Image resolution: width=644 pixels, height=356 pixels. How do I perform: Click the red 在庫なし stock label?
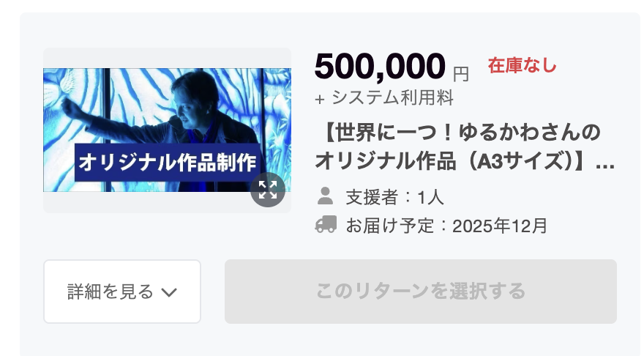(x=522, y=65)
